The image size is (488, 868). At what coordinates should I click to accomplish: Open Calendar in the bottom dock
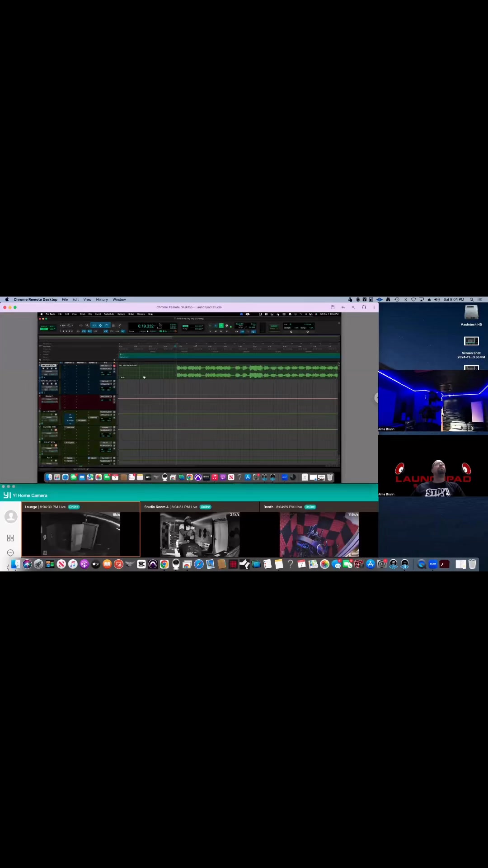(x=301, y=564)
